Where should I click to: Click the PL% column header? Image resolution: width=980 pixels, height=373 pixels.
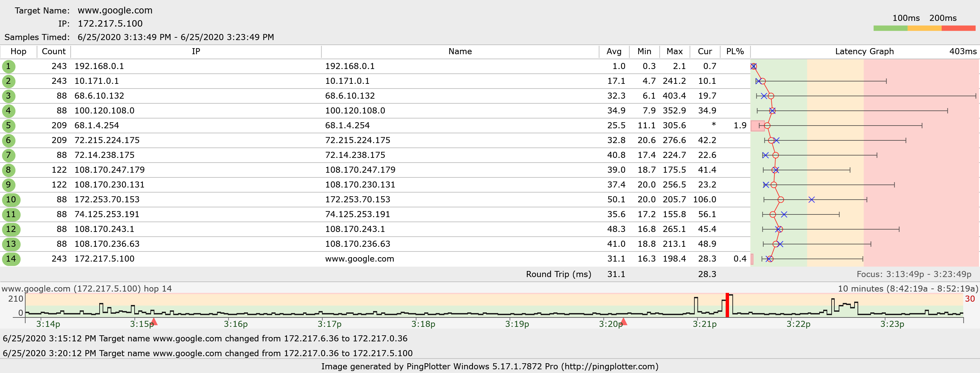(x=735, y=52)
